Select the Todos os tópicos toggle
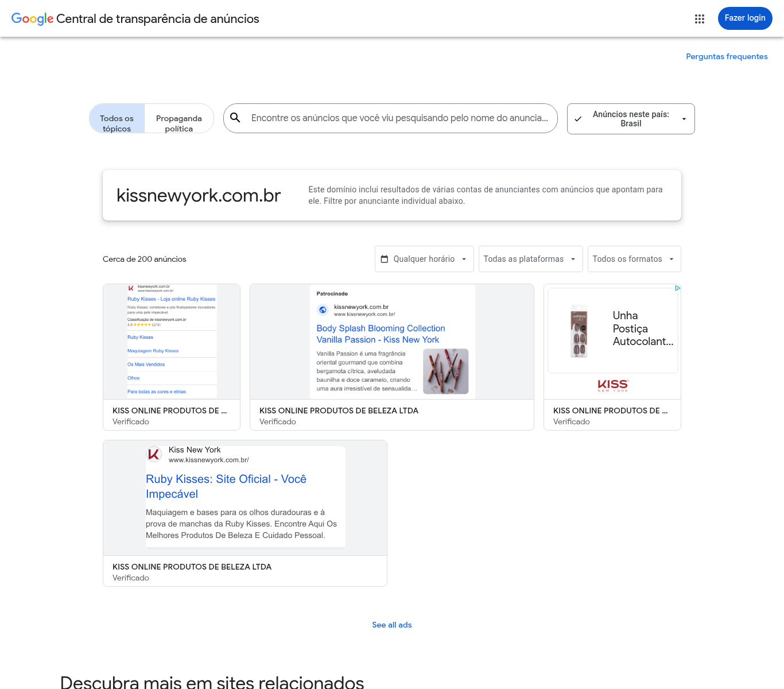 click(x=117, y=119)
